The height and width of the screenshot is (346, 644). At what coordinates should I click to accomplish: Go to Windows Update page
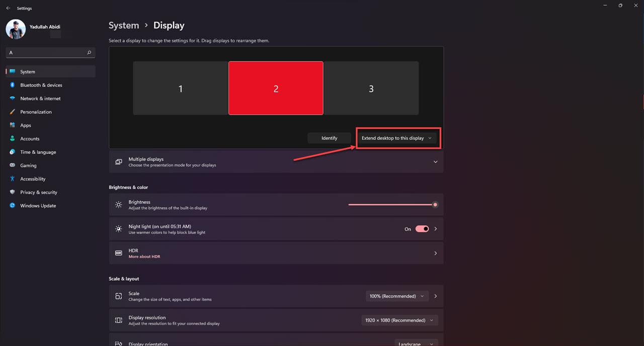point(50,206)
